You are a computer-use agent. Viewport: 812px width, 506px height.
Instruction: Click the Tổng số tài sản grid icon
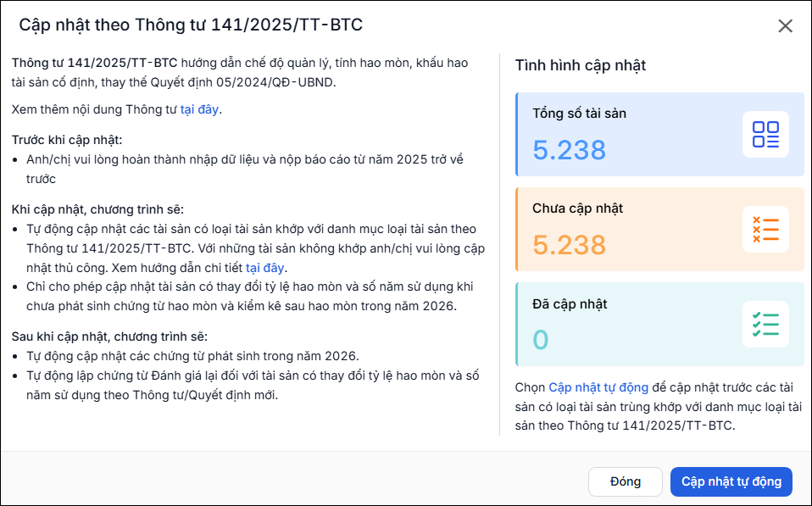(x=765, y=135)
